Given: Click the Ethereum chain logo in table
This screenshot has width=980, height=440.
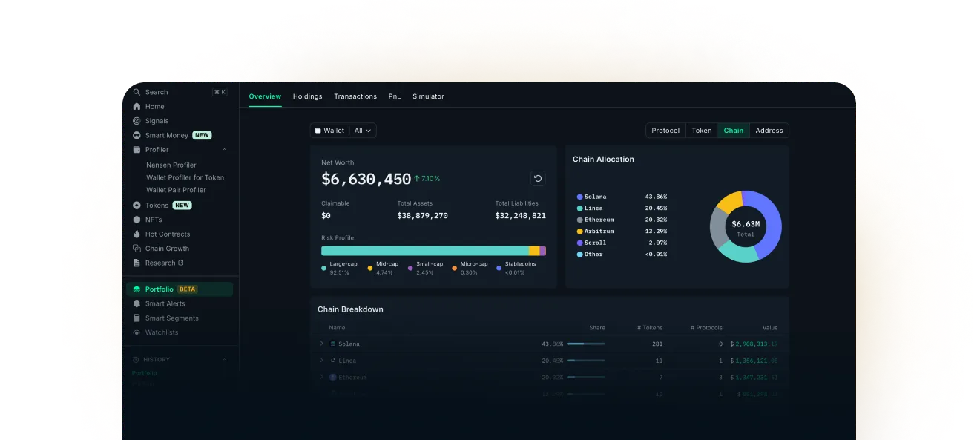Looking at the screenshot, I should (333, 377).
